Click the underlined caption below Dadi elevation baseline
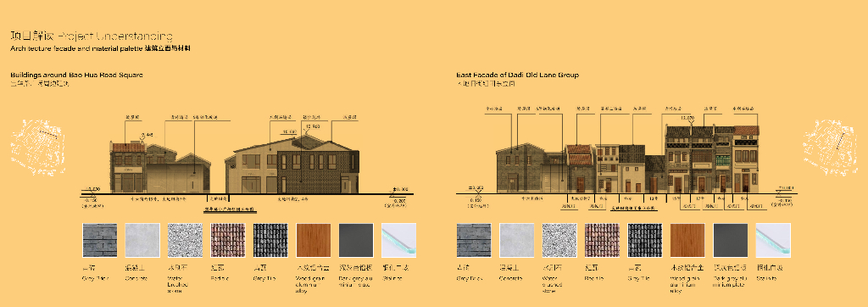 pyautogui.click(x=634, y=209)
